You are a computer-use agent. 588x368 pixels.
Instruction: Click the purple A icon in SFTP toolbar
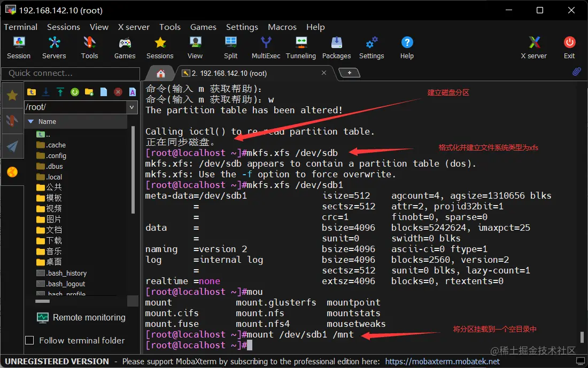pos(133,92)
